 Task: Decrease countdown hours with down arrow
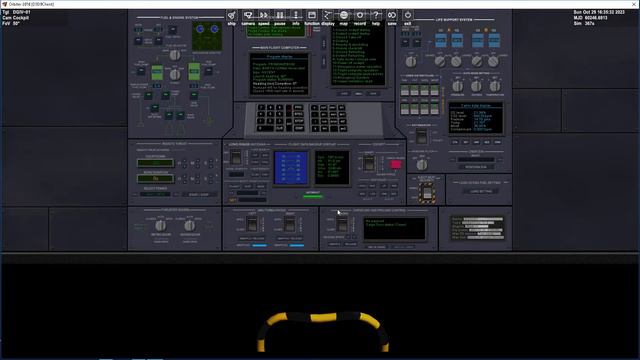[185, 166]
